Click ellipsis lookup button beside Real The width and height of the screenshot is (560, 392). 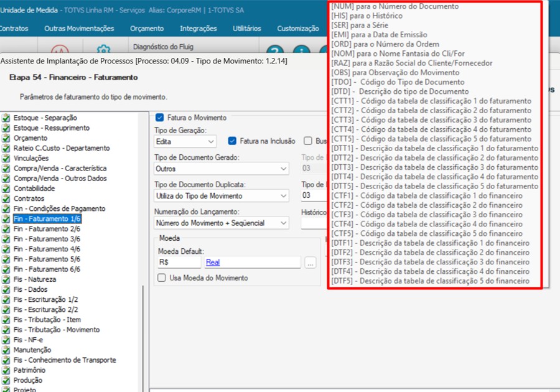[x=310, y=263]
